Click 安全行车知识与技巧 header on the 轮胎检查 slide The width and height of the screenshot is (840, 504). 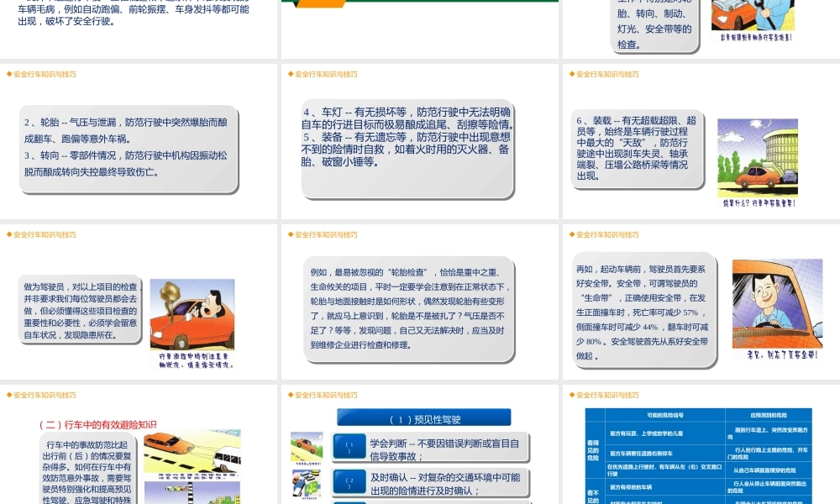pos(326,234)
